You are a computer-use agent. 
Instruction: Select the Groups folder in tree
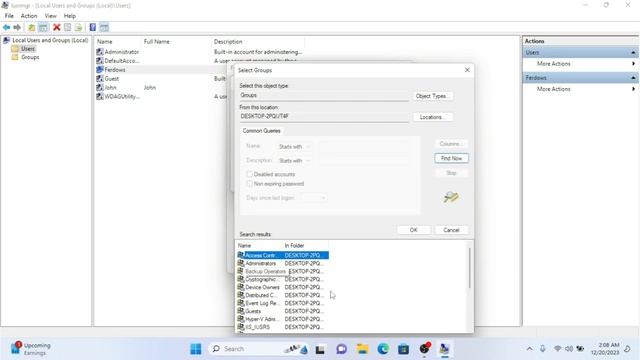tap(30, 58)
